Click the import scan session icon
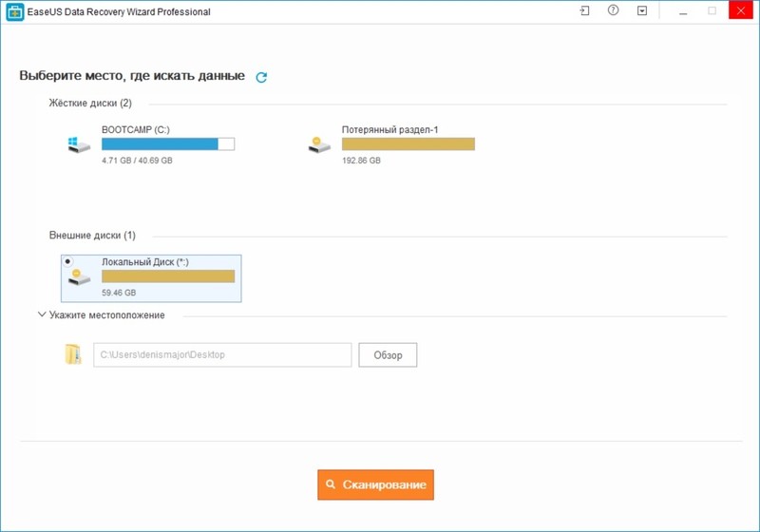Viewport: 760px width, 532px height. [x=584, y=11]
